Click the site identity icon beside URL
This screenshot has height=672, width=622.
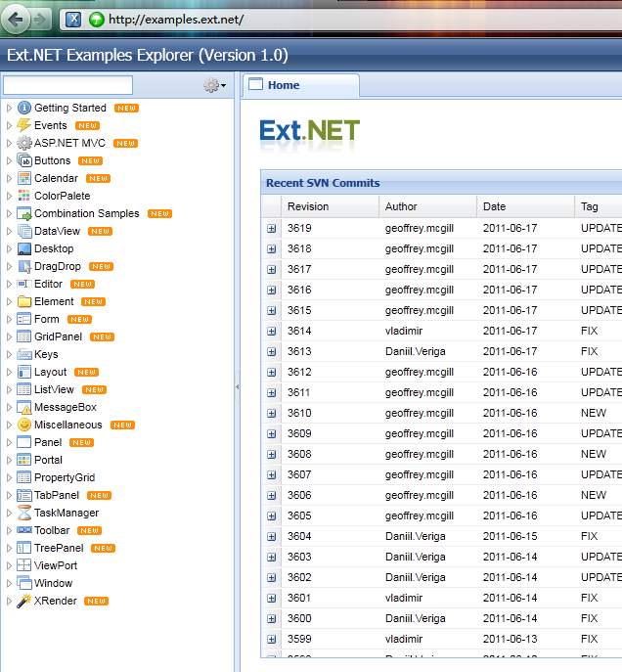pos(73,20)
